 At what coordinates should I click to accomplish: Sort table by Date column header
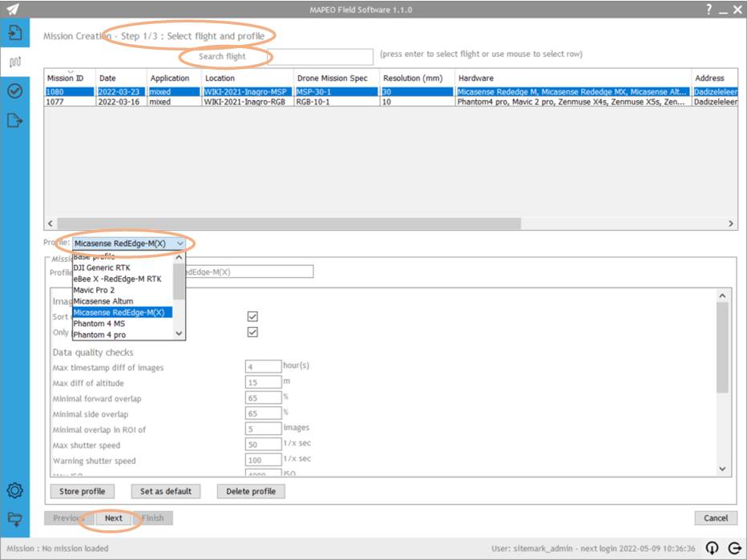121,78
